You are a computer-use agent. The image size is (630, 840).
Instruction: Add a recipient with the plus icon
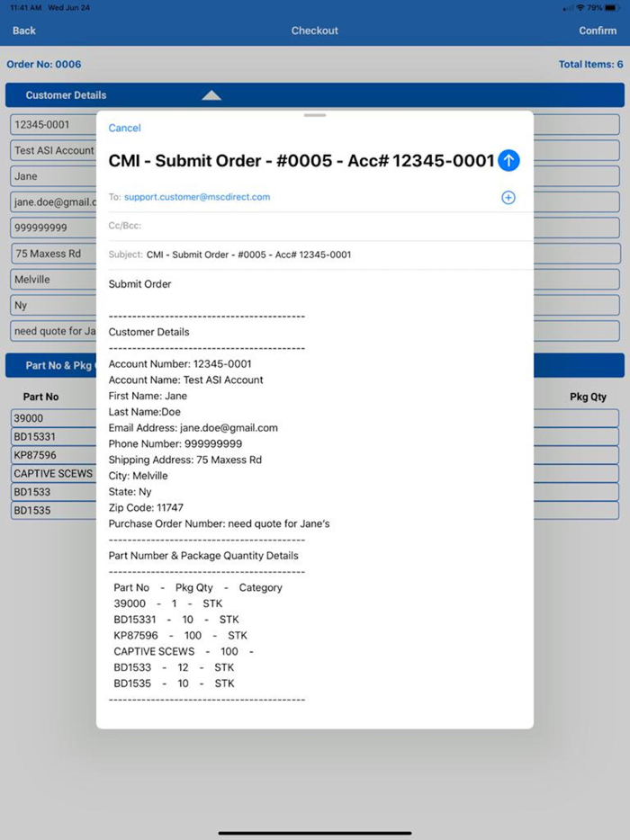(x=508, y=198)
